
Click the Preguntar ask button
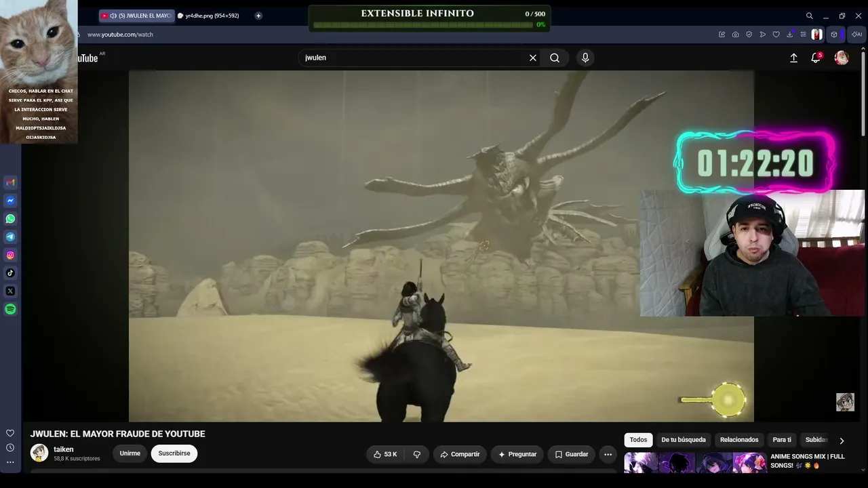pyautogui.click(x=517, y=454)
